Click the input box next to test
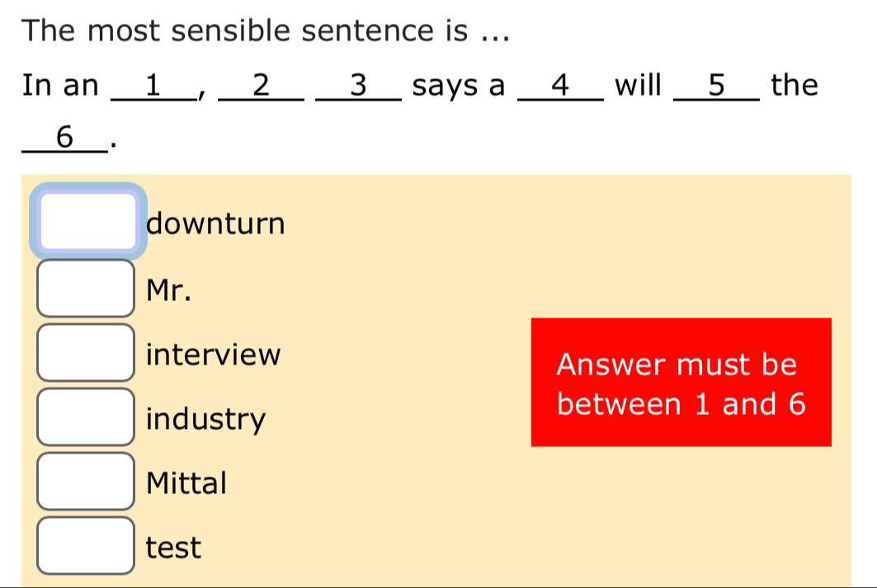 coord(86,548)
